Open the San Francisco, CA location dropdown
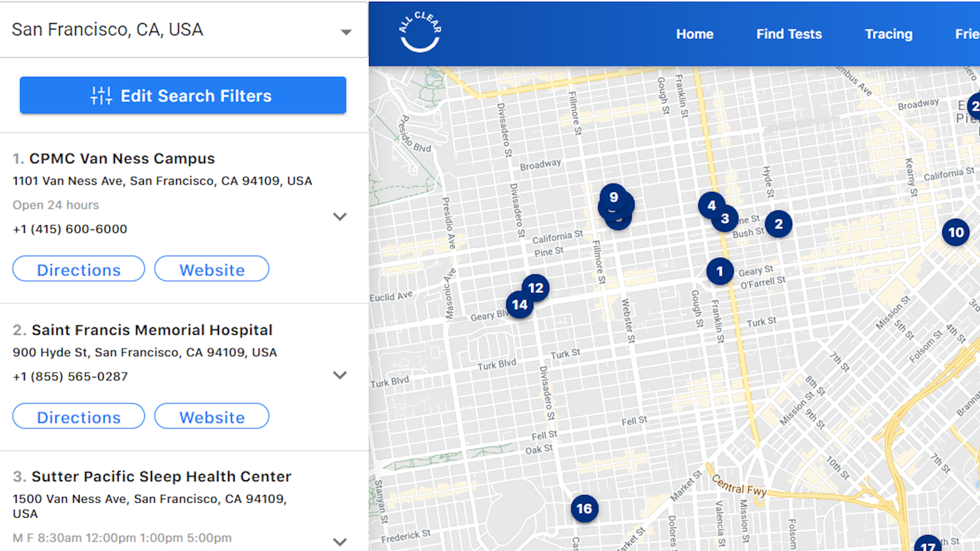980x551 pixels. click(347, 31)
